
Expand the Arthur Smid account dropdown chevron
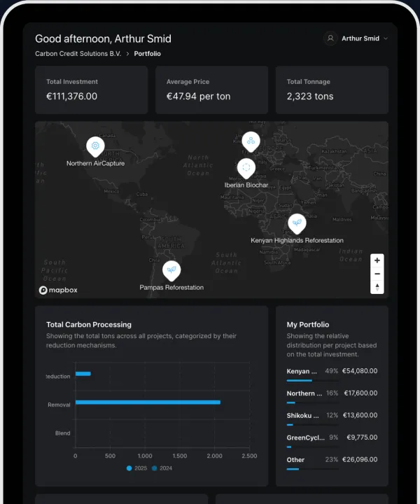tap(386, 39)
